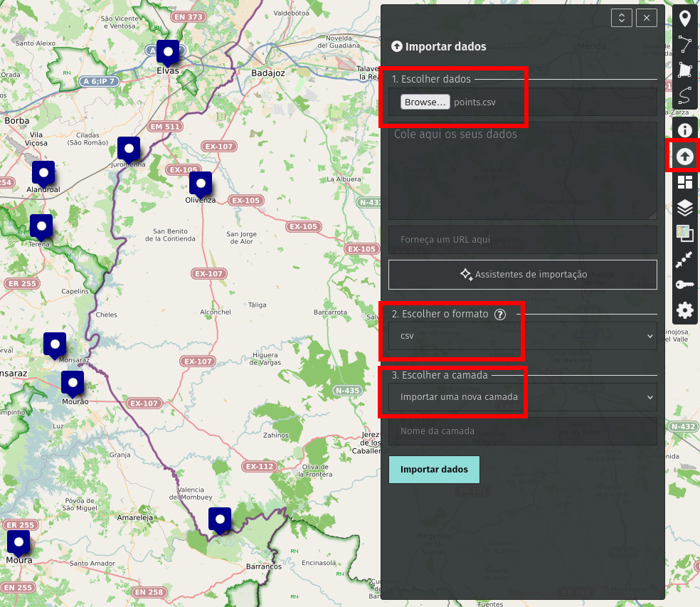700x607 pixels.
Task: Click the 'ER 255' shield near Capelins
Action: coord(22,283)
